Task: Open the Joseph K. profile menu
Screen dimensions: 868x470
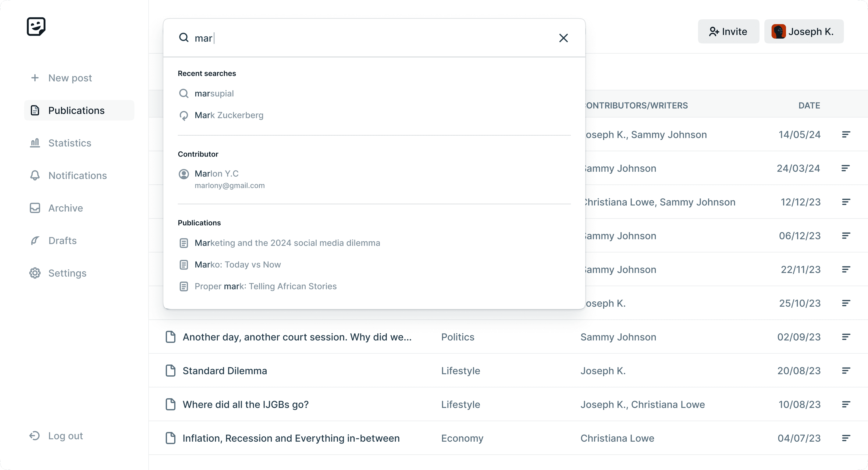Action: [x=804, y=32]
